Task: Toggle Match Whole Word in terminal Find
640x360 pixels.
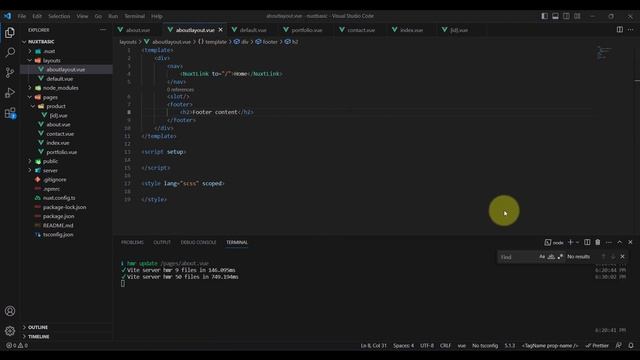Action: tap(551, 256)
